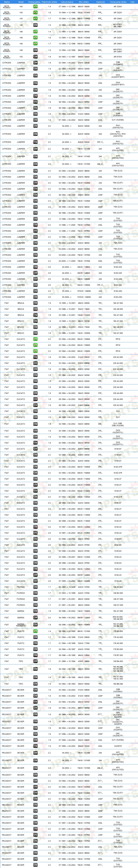Click the '176 B6.000' engine code cell

click(118, 631)
